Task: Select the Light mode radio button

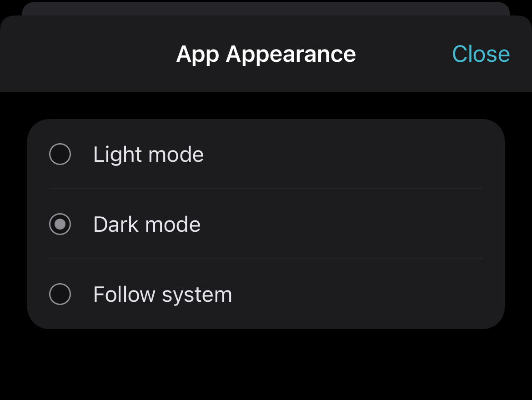Action: click(x=60, y=155)
